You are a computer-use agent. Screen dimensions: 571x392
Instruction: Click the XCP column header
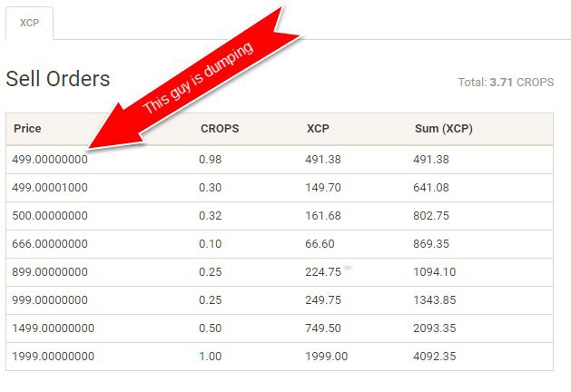[318, 129]
